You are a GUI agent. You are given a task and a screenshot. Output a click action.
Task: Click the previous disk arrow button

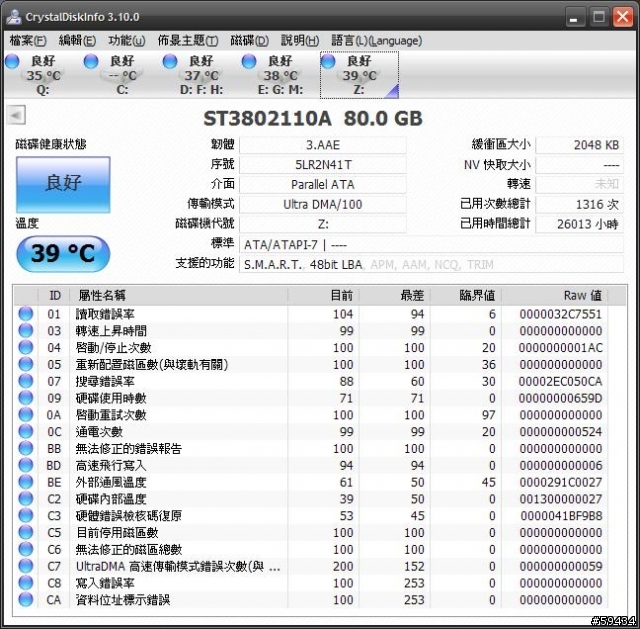(x=16, y=115)
